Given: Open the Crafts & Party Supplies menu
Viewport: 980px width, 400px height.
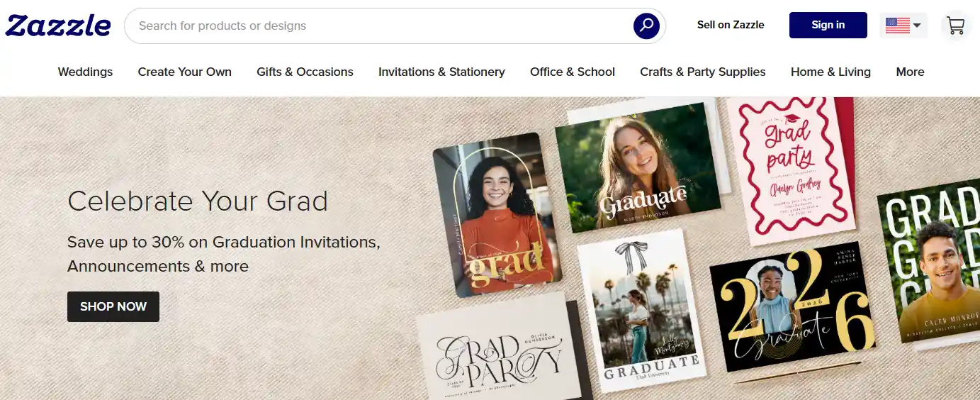Looking at the screenshot, I should [702, 72].
